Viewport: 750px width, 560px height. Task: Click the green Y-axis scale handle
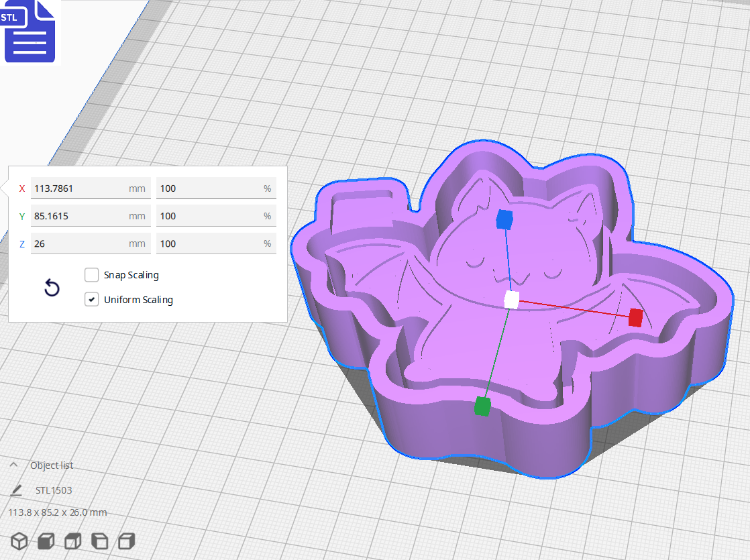coord(484,405)
